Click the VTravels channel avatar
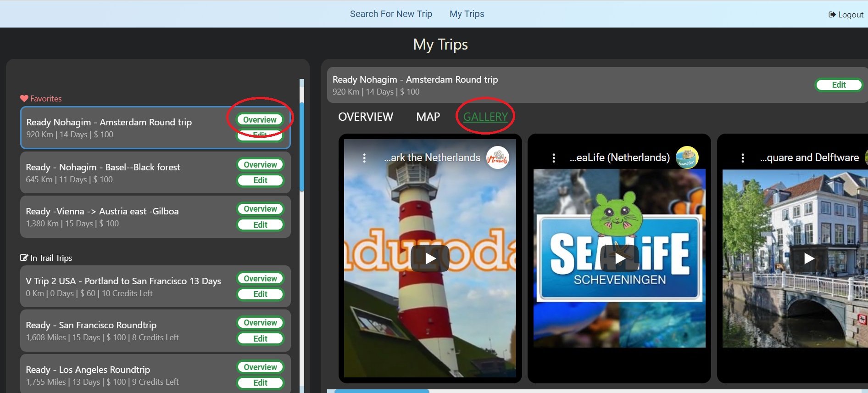The width and height of the screenshot is (868, 393). pos(497,158)
